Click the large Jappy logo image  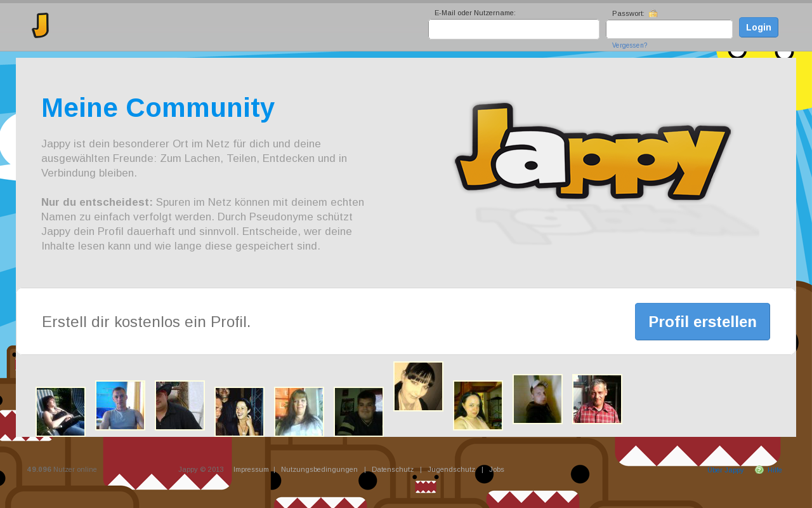pyautogui.click(x=593, y=151)
